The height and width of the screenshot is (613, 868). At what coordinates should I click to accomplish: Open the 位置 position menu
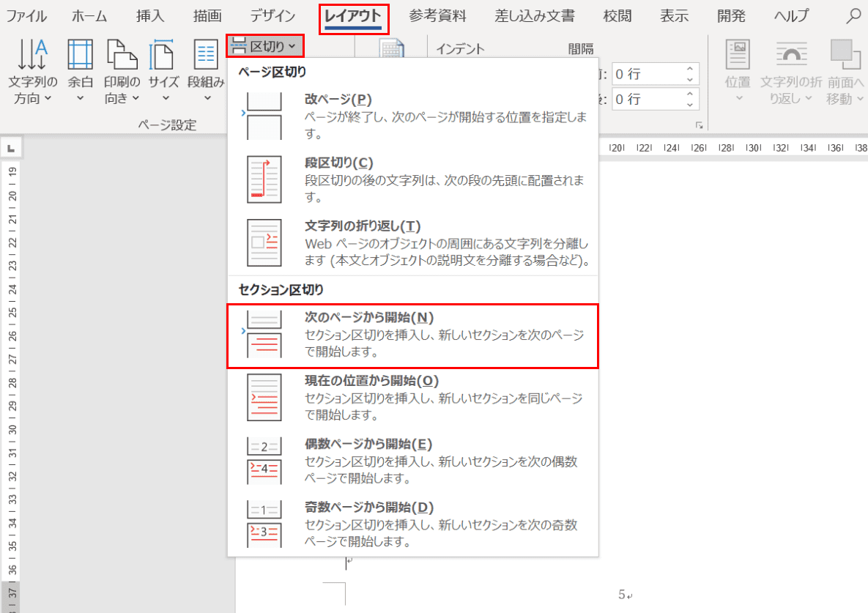click(738, 72)
